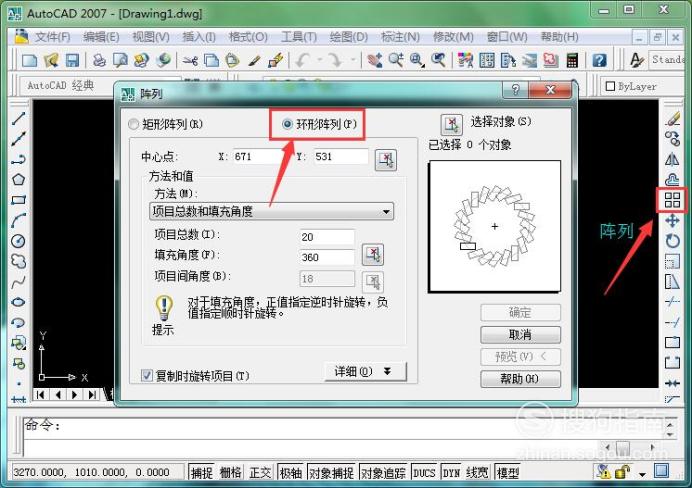Select the Circle draw tool

(x=18, y=240)
